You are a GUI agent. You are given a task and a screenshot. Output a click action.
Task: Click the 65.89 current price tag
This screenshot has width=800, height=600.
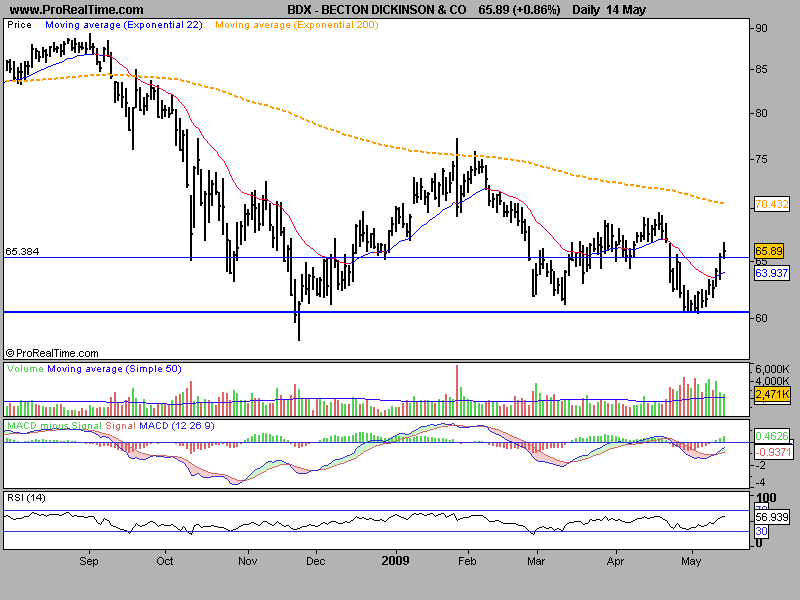769,251
